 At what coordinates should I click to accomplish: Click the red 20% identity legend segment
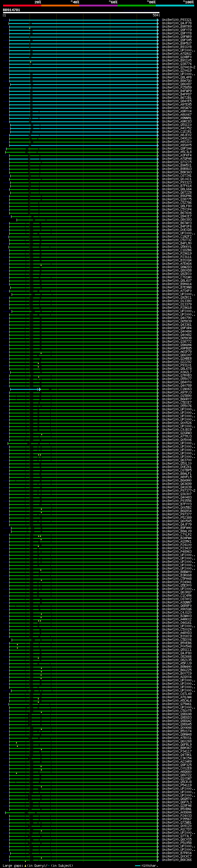click(22, 6)
